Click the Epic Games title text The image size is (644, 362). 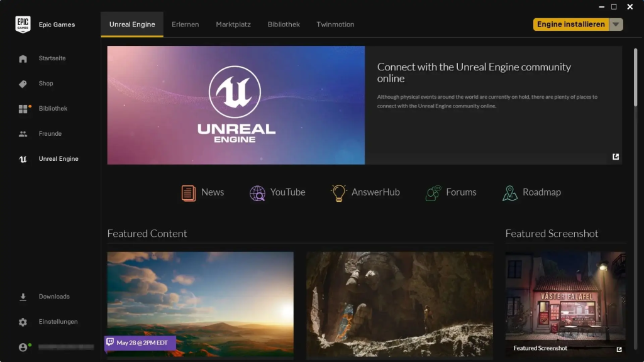pos(57,25)
